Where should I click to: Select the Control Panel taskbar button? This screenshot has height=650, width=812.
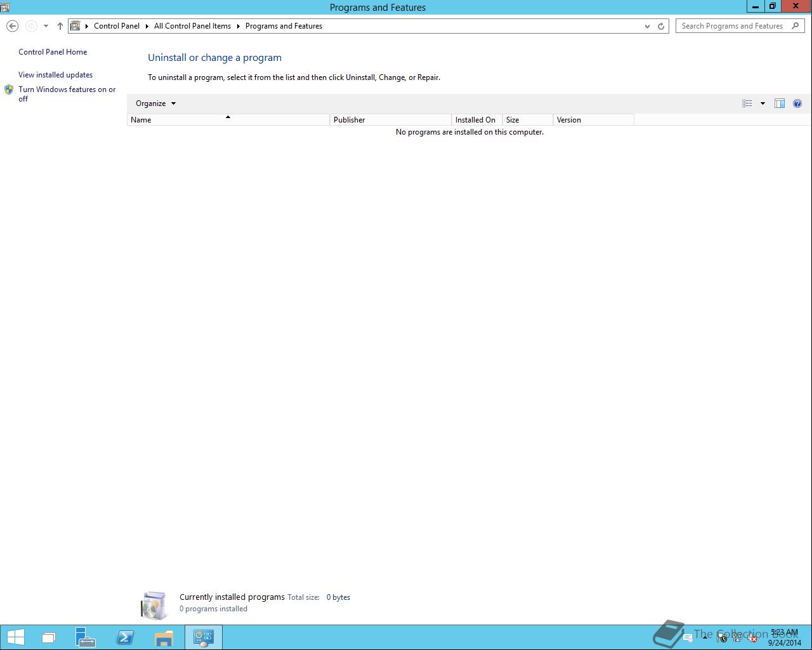click(203, 637)
